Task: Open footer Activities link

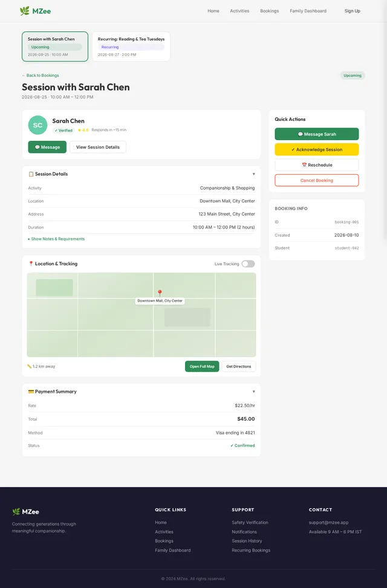Action: point(164,532)
